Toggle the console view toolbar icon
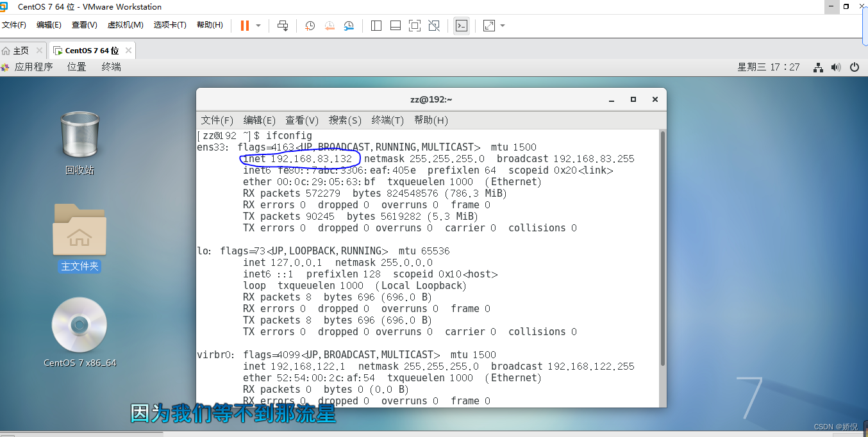Viewport: 868px width, 437px height. pyautogui.click(x=462, y=26)
